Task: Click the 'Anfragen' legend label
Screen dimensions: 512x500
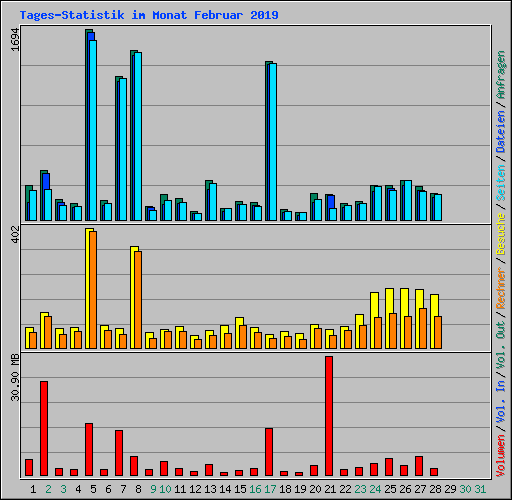Action: pos(501,75)
